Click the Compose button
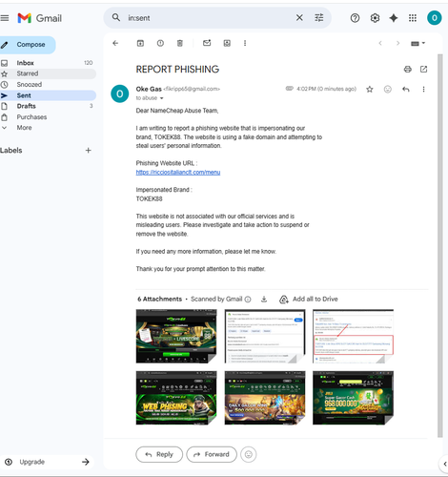 27,45
